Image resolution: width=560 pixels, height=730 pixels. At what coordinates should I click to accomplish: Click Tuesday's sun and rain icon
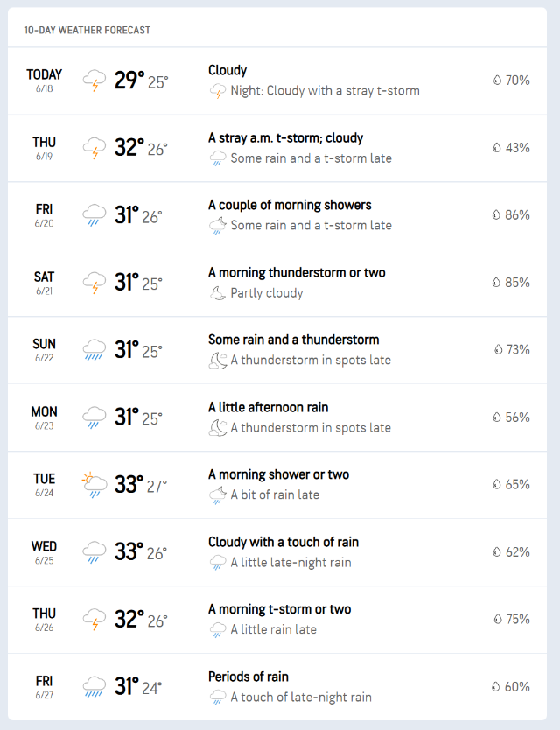pyautogui.click(x=94, y=485)
